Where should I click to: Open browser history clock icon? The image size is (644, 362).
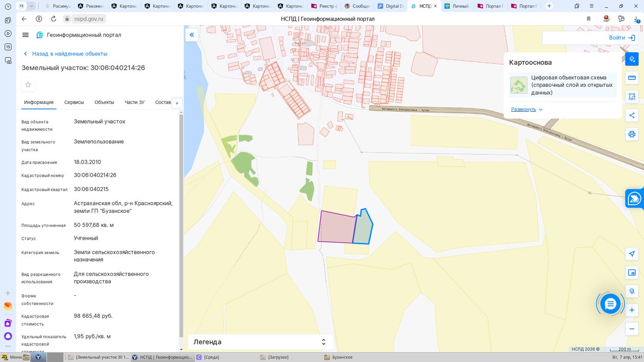8,6
